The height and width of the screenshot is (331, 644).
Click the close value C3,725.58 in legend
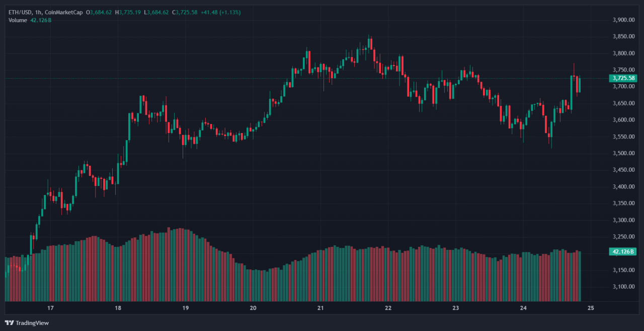tap(185, 12)
